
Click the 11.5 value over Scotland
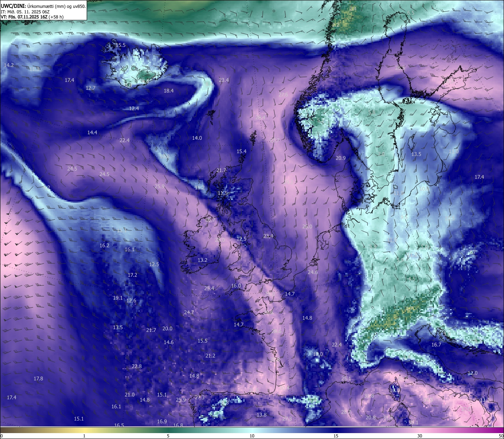pyautogui.click(x=223, y=193)
